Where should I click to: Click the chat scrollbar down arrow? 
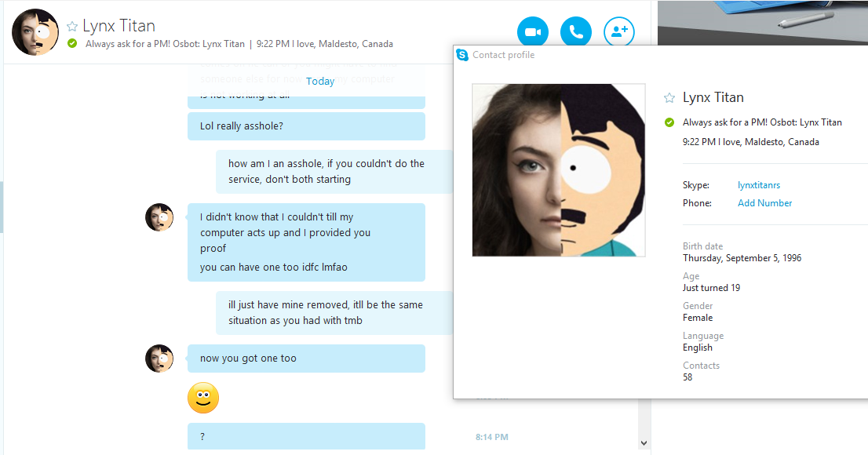(x=644, y=442)
